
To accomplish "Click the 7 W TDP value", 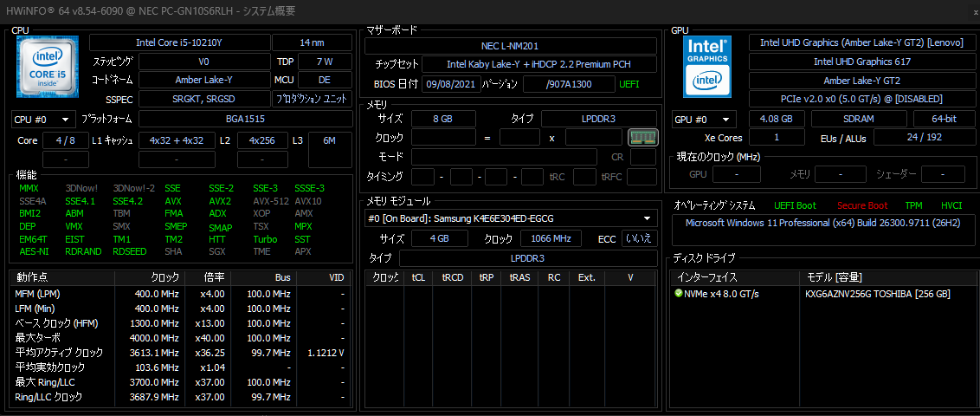I will point(325,62).
